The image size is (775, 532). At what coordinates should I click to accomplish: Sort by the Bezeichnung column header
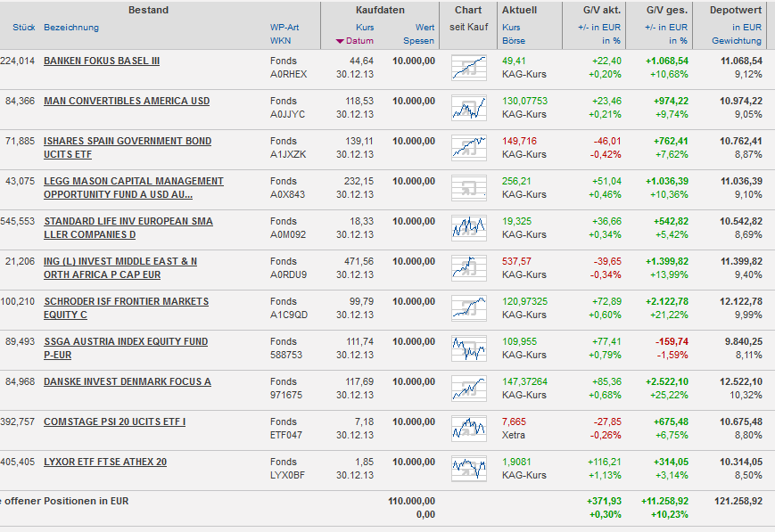pos(71,28)
